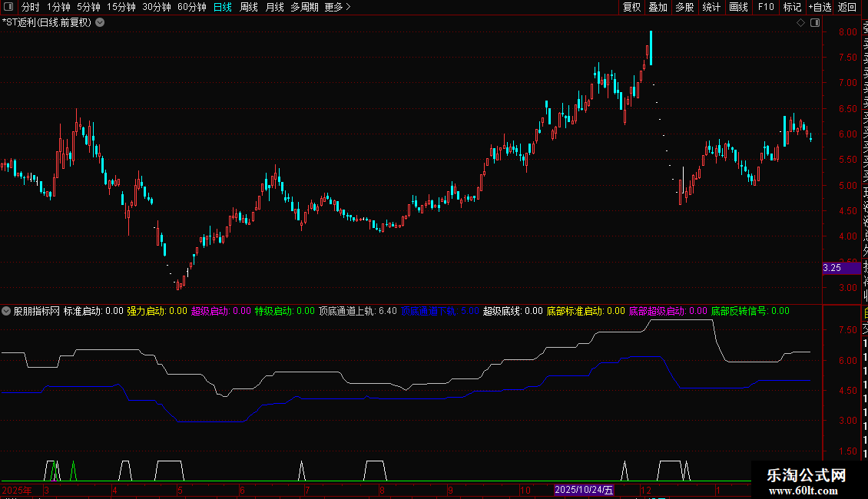Click the diamond marker icon above chart
This screenshot has width=868, height=499.
click(800, 23)
